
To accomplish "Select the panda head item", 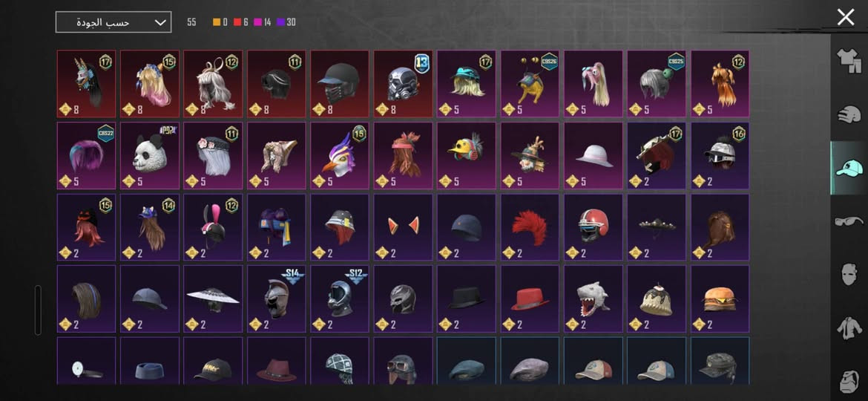I will (150, 156).
